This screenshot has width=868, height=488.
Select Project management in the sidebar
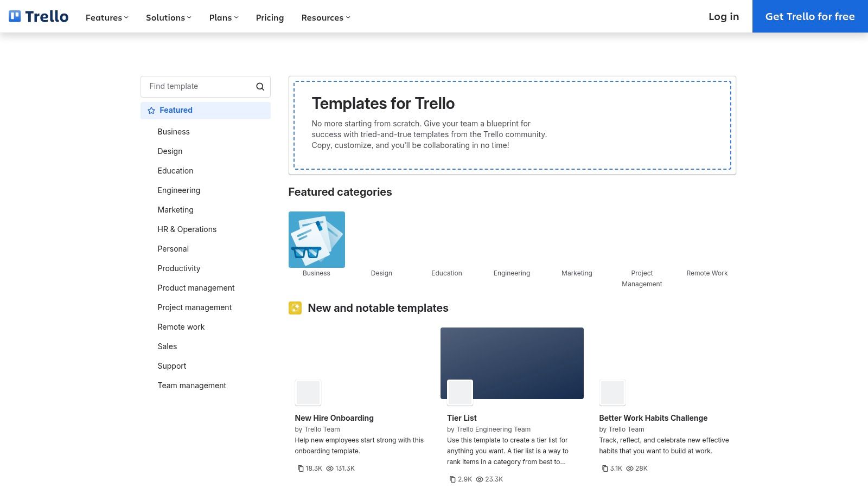(x=195, y=307)
